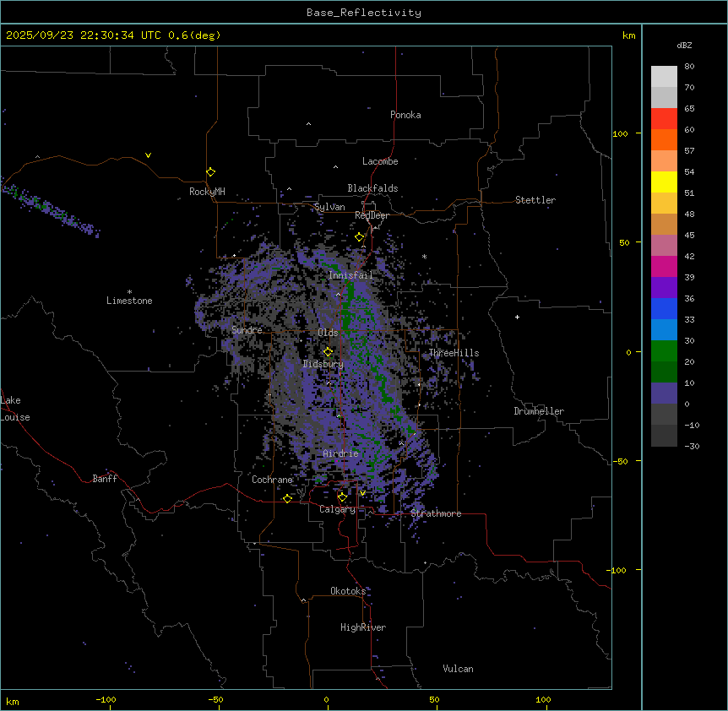728x711 pixels.
Task: Select the Stettler city label
Action: click(535, 200)
